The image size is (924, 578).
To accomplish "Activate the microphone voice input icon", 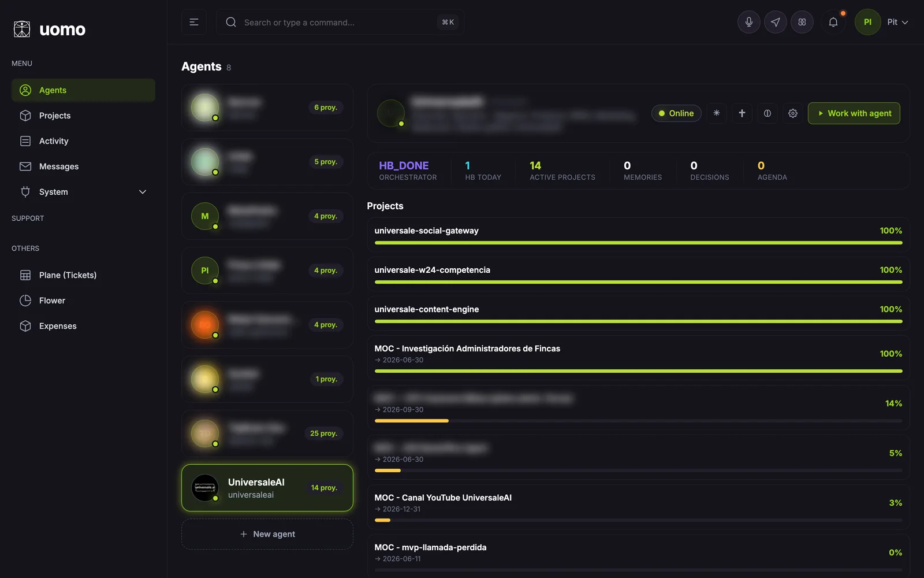I will pyautogui.click(x=749, y=22).
